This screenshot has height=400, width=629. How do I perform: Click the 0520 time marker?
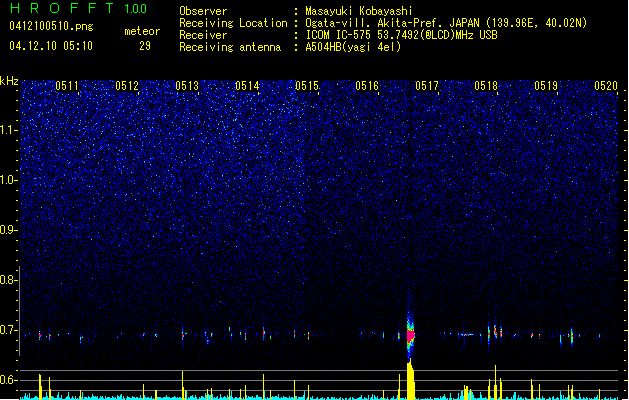[606, 86]
